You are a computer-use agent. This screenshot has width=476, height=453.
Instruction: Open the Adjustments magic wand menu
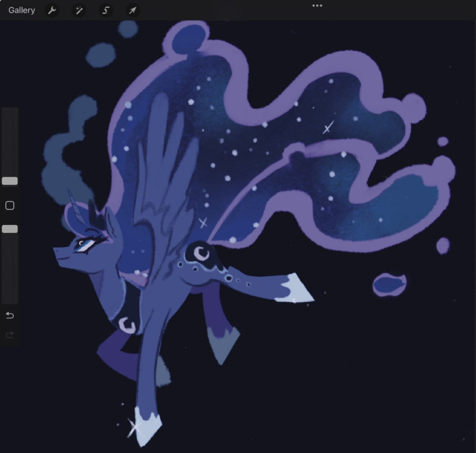click(x=79, y=10)
